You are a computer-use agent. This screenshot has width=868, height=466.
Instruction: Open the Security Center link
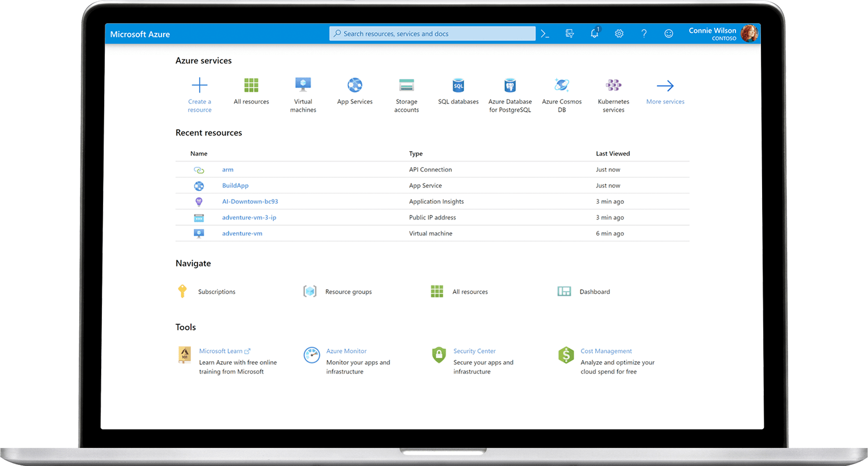[x=475, y=351]
